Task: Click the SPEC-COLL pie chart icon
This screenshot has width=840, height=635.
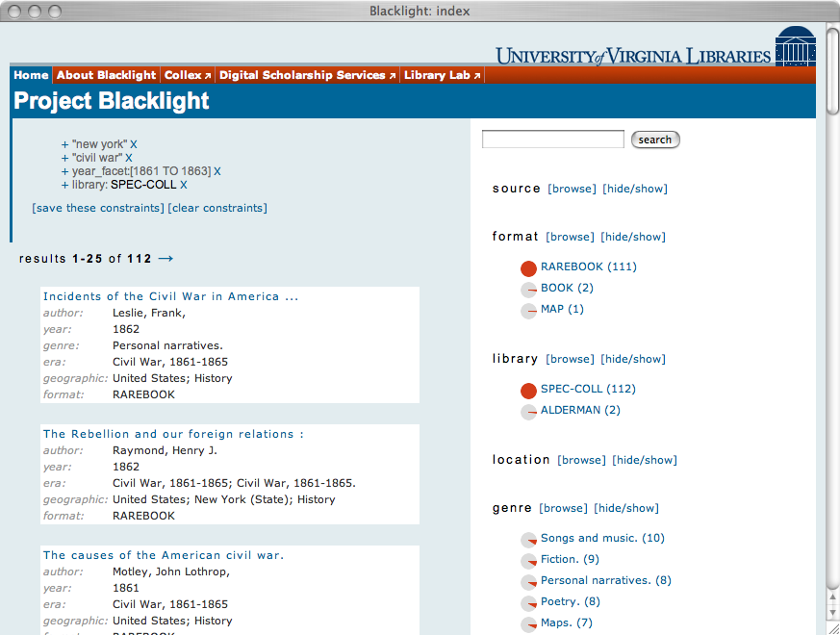Action: pos(528,391)
